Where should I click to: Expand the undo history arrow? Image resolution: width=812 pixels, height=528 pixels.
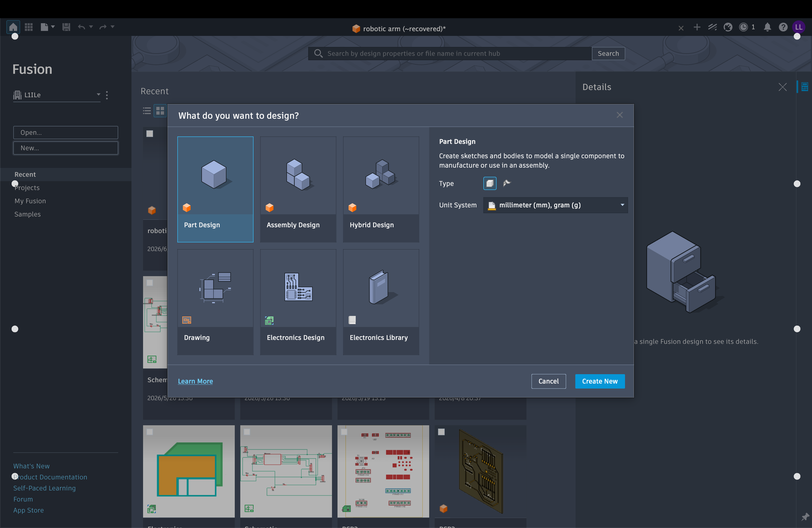point(91,27)
